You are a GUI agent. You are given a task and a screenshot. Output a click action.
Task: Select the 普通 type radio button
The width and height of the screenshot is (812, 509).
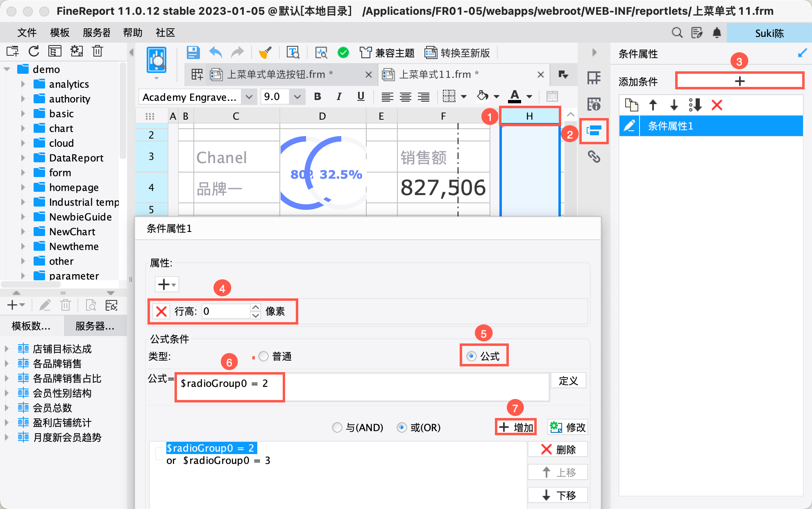tap(263, 356)
